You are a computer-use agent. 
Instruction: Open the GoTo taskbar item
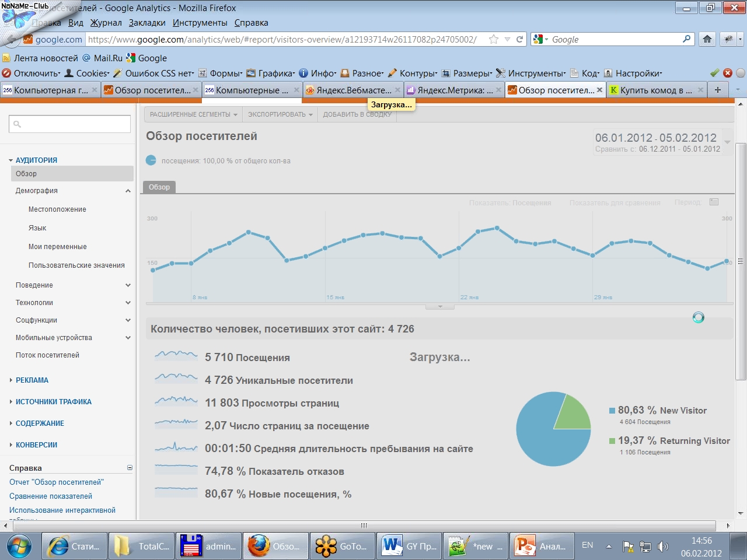pyautogui.click(x=342, y=546)
